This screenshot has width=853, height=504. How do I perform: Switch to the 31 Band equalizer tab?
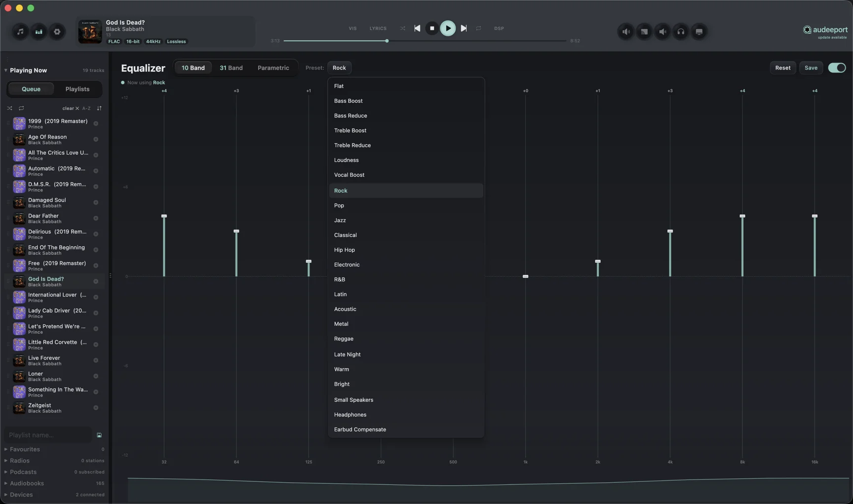(231, 68)
